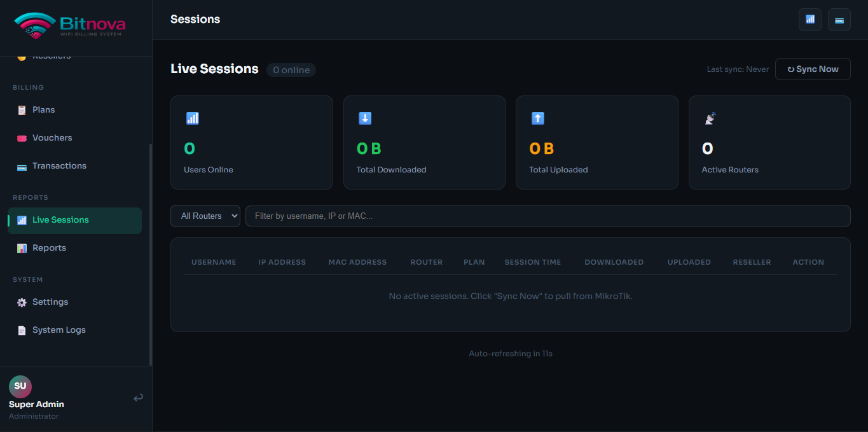Open the All Routers dropdown
Image resolution: width=868 pixels, height=432 pixels.
[x=205, y=216]
